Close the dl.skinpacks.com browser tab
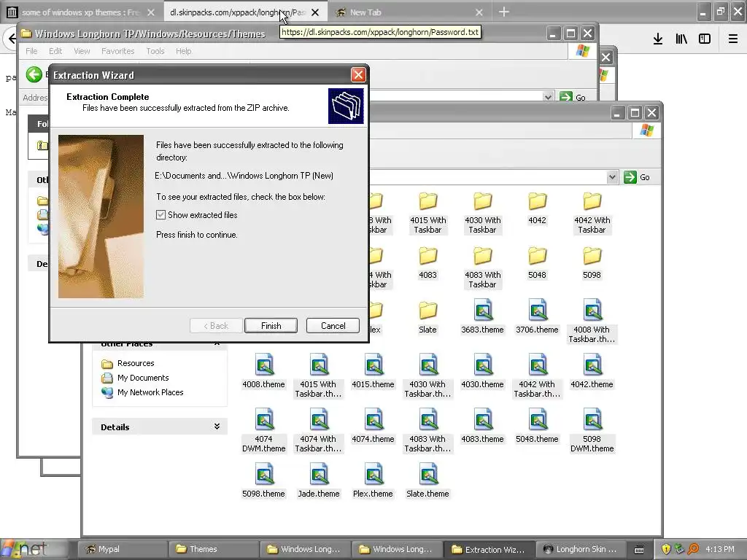 (x=315, y=12)
